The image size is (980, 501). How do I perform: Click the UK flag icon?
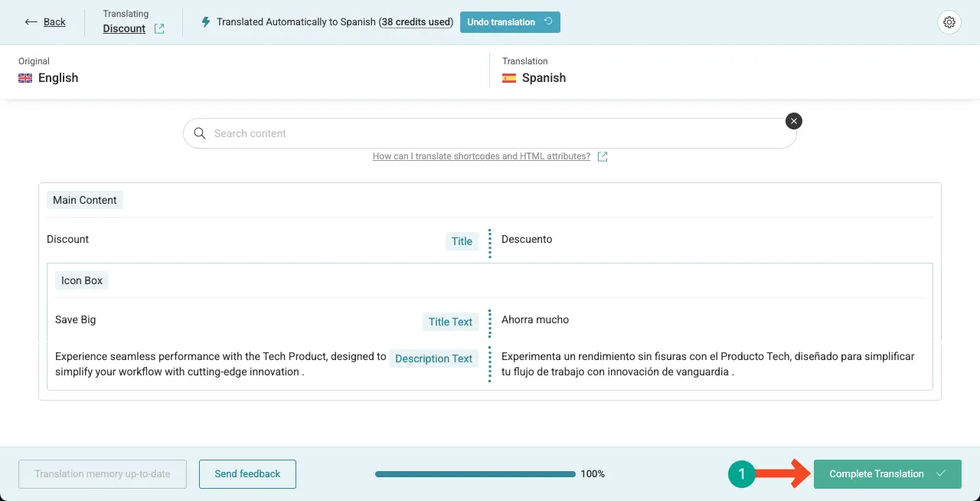(25, 78)
